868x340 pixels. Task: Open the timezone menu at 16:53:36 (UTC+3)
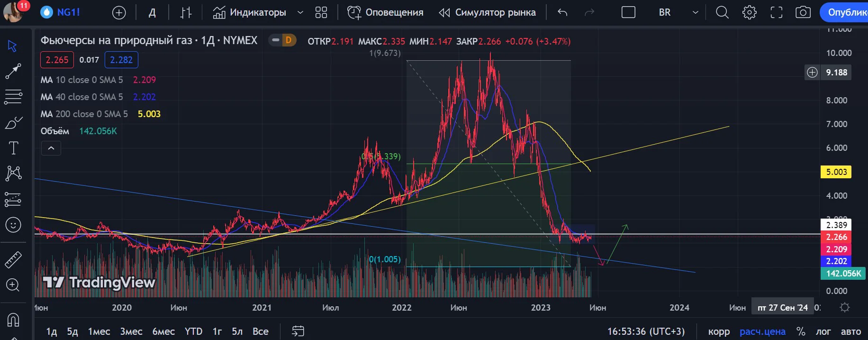pos(646,331)
